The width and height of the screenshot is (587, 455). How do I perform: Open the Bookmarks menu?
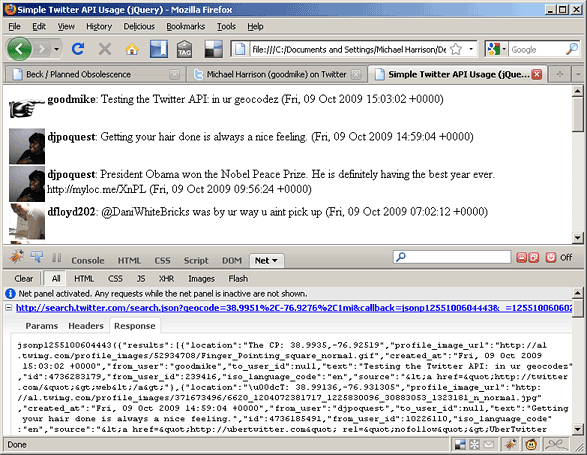pos(186,26)
